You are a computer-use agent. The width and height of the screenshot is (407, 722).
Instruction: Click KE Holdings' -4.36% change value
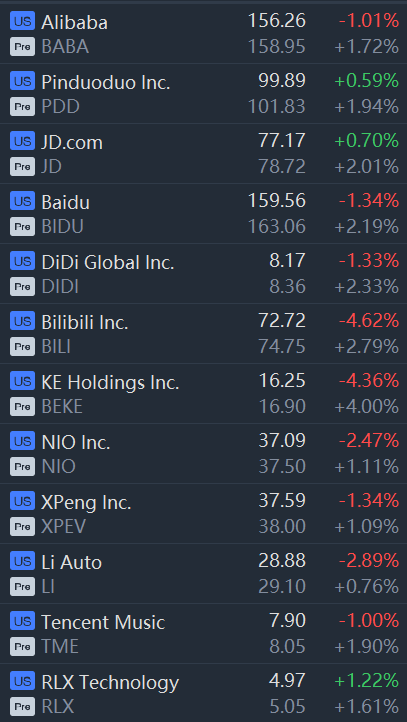369,381
